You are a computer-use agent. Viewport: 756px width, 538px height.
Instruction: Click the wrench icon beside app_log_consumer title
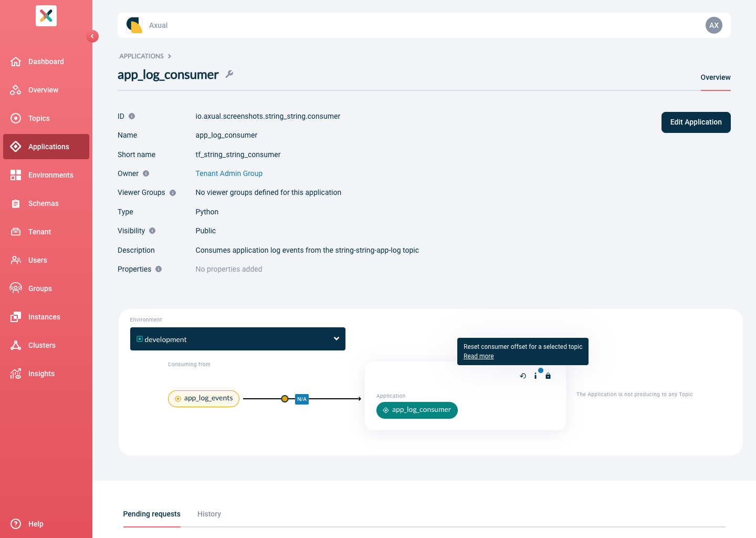pos(229,74)
